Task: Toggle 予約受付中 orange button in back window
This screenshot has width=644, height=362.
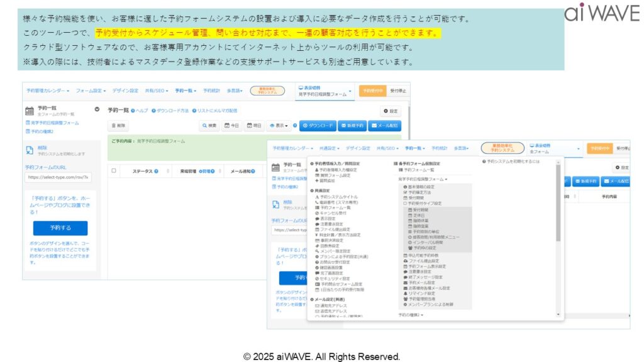Action: (372, 91)
